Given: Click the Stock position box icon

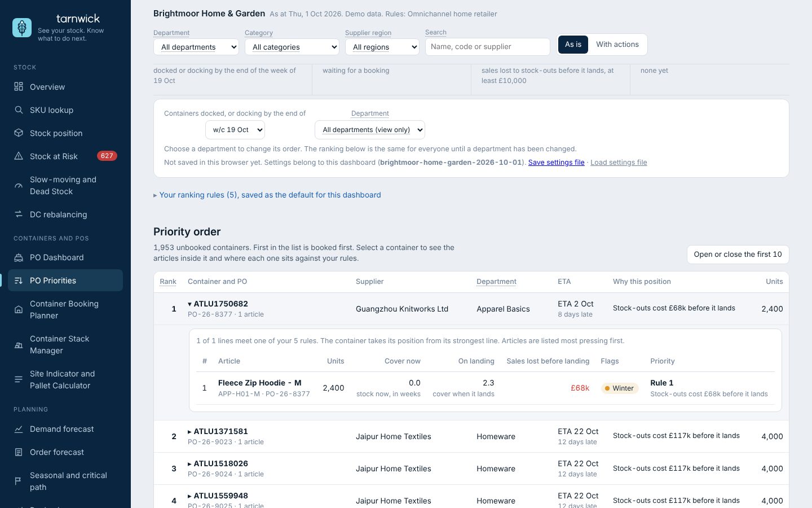Looking at the screenshot, I should 19,133.
